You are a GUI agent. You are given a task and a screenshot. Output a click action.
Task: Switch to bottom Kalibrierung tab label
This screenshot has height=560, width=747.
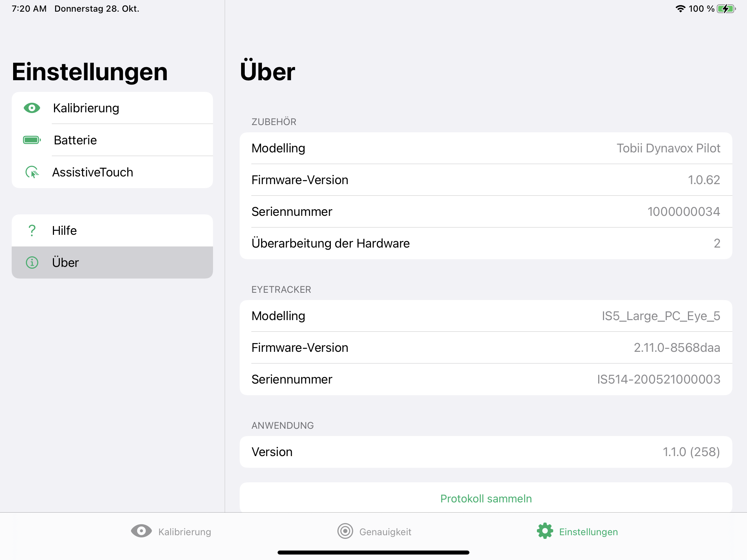pyautogui.click(x=185, y=532)
